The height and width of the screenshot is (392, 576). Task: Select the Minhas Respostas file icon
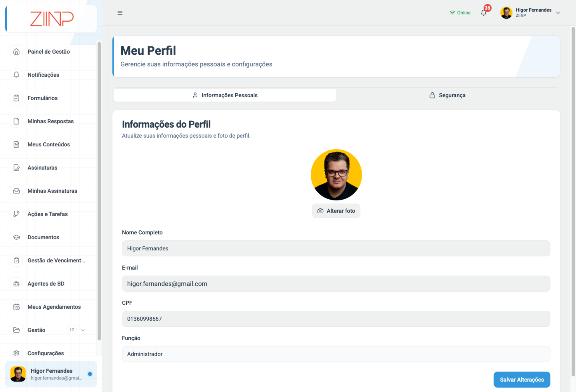16,121
